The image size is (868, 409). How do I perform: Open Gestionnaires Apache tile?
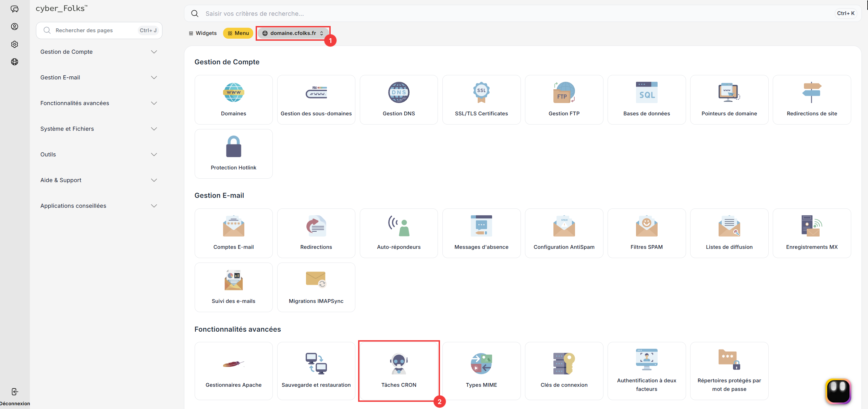pyautogui.click(x=233, y=371)
